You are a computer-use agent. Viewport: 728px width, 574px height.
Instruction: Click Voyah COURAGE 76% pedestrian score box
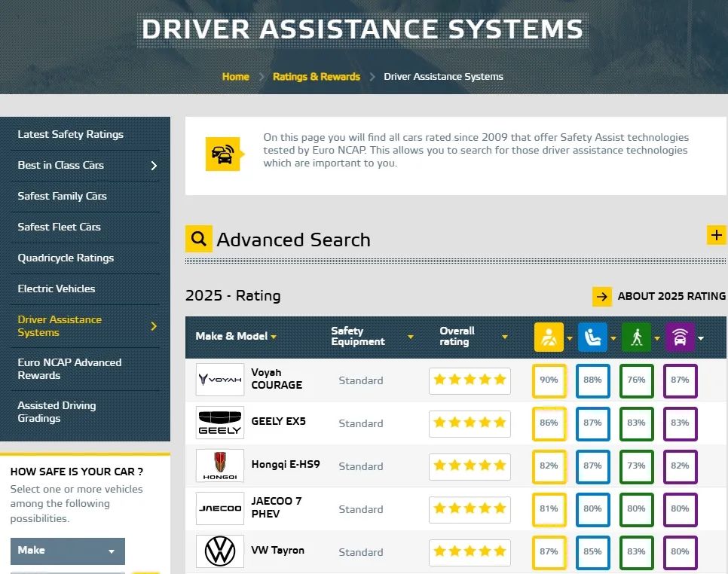click(637, 381)
